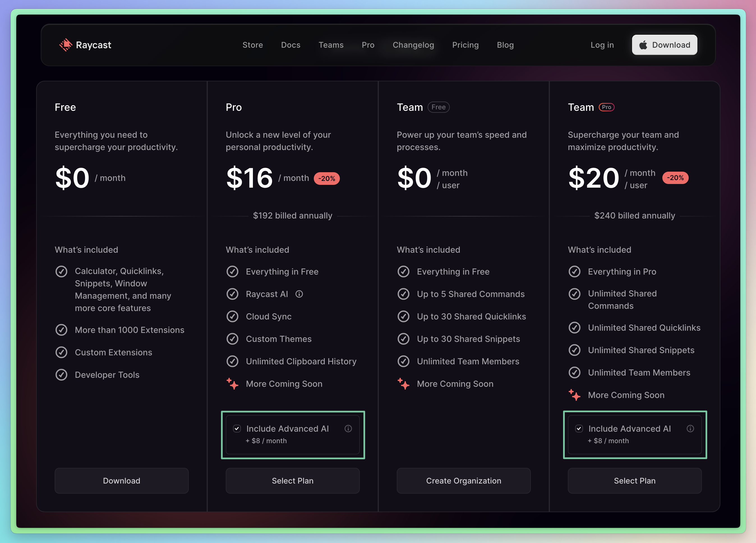
Task: Click check icon beside Up to 30 Shared Quicklinks
Action: pos(403,316)
